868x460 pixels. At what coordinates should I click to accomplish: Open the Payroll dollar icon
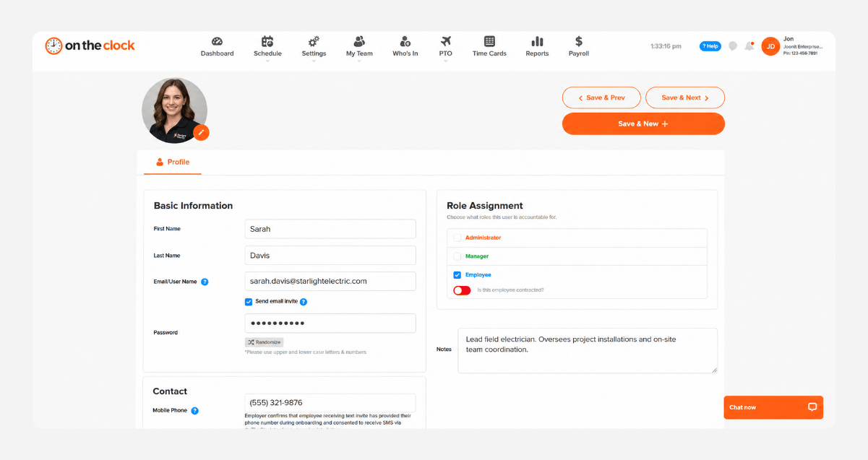tap(579, 41)
